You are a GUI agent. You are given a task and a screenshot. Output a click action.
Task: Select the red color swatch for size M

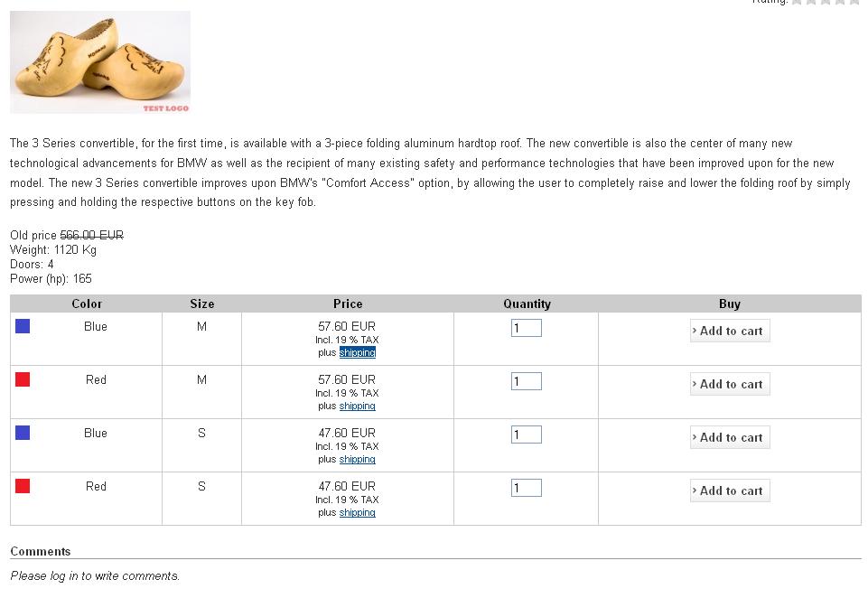[x=23, y=379]
